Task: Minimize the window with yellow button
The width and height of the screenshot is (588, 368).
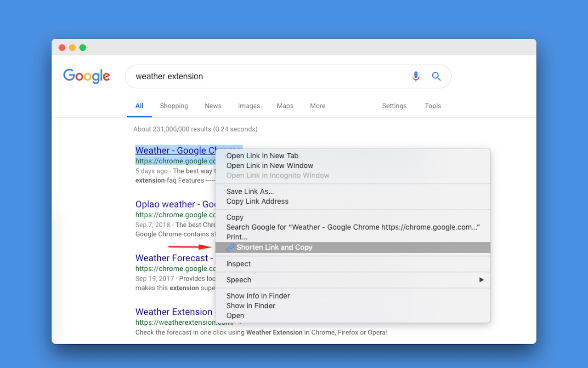Action: click(x=72, y=47)
